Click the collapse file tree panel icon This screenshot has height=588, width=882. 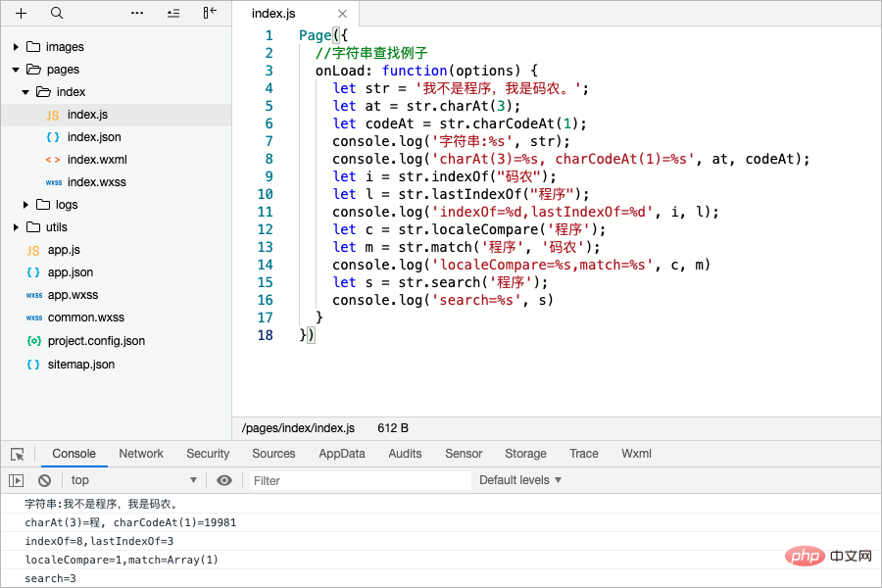pyautogui.click(x=210, y=14)
